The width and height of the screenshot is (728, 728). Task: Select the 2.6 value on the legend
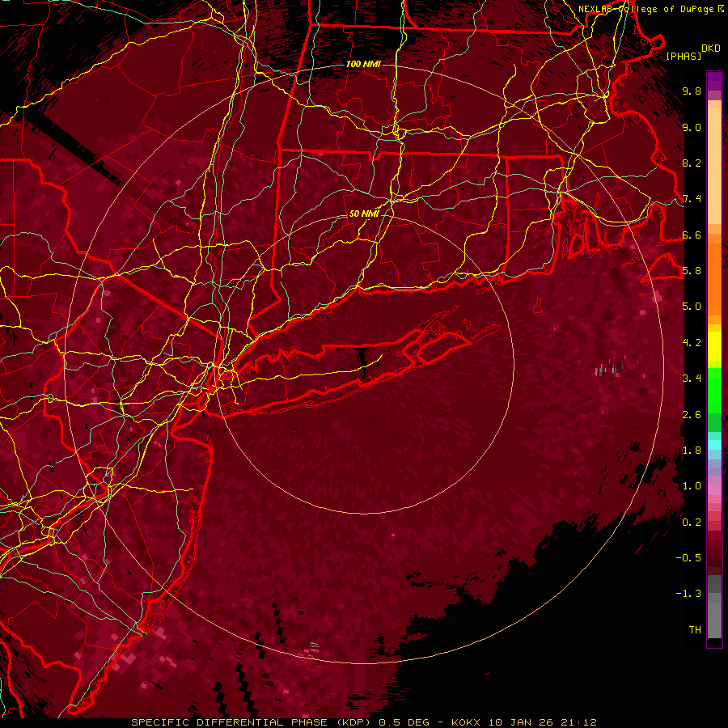point(692,415)
